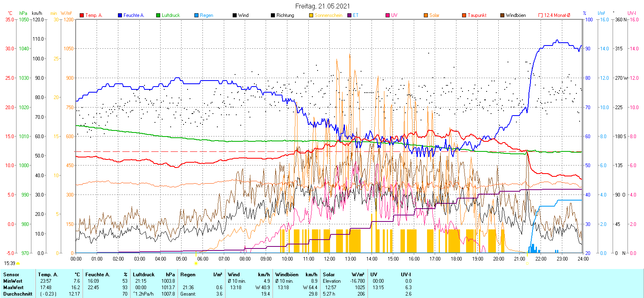Click the brown Windböen legend swatch
This screenshot has height=298, width=644.
pyautogui.click(x=502, y=15)
